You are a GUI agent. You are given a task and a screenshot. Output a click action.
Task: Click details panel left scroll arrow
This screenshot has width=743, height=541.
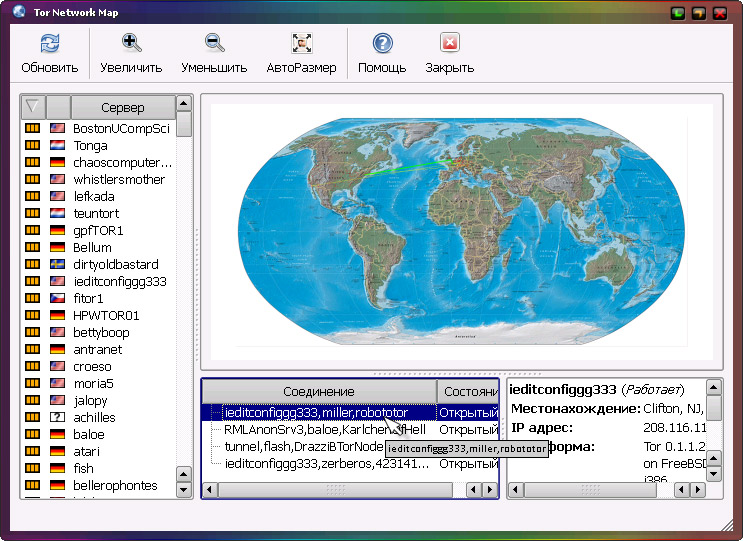click(x=516, y=489)
